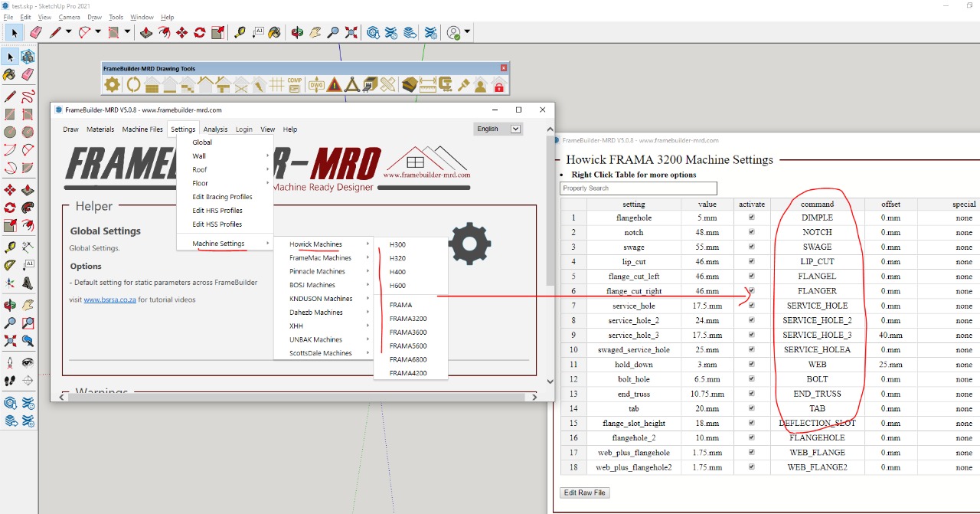The image size is (980, 514).
Task: Click the FrameBuilder window horizontal scrollbar
Action: click(x=298, y=397)
